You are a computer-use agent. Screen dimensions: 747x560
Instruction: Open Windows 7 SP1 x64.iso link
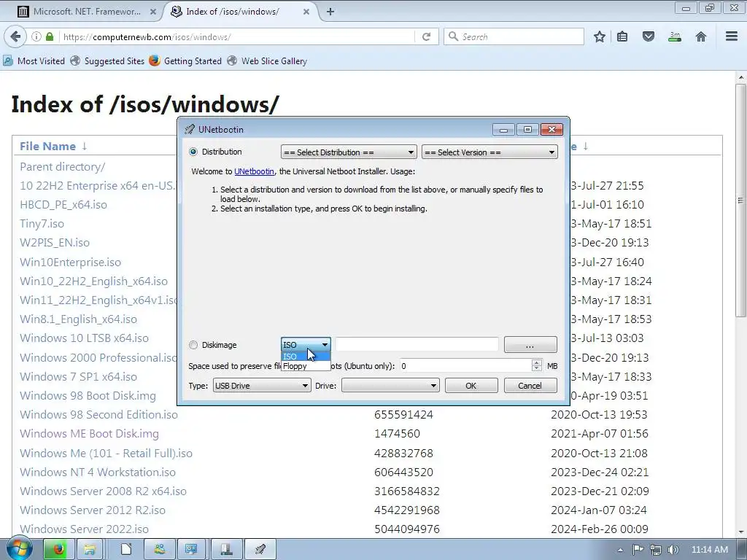tap(78, 377)
